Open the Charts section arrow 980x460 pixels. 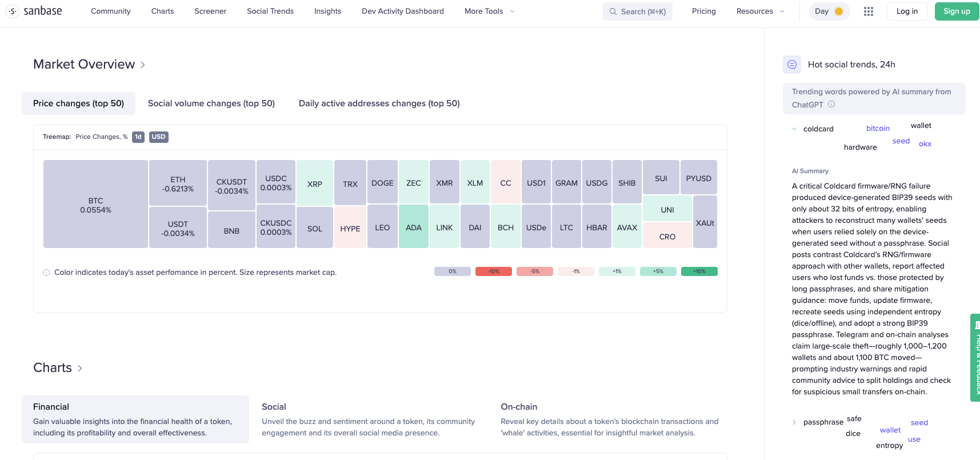coord(80,369)
